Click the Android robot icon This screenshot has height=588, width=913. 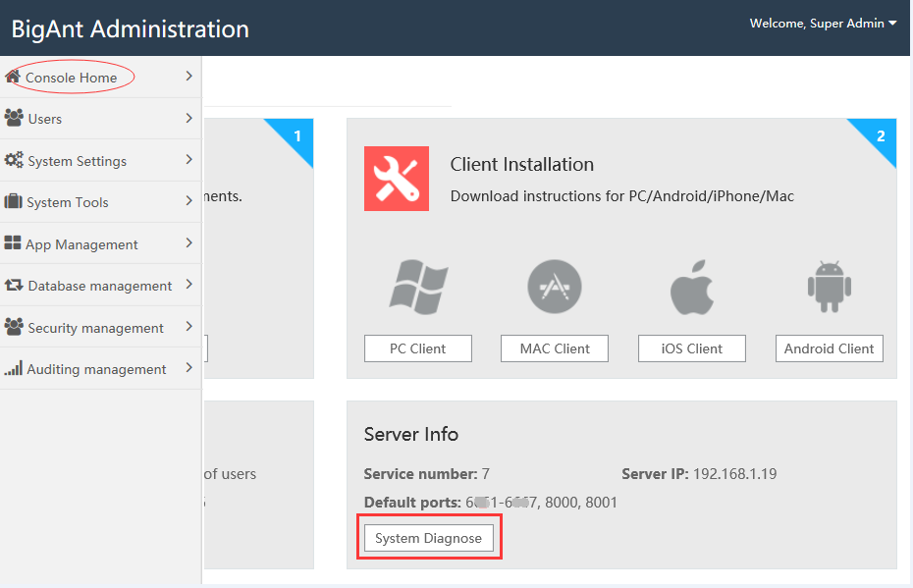pyautogui.click(x=830, y=287)
